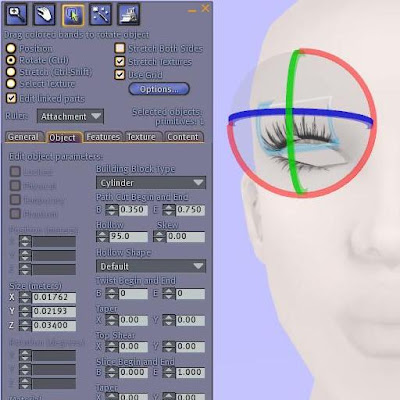Select the Focus zoom tool icon
The width and height of the screenshot is (400, 400).
pyautogui.click(x=16, y=14)
